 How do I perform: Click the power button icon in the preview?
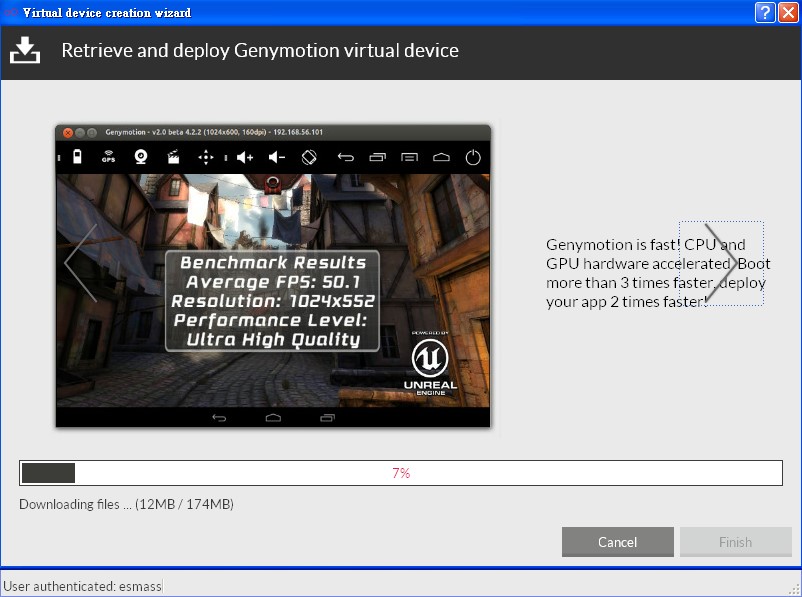[x=473, y=157]
